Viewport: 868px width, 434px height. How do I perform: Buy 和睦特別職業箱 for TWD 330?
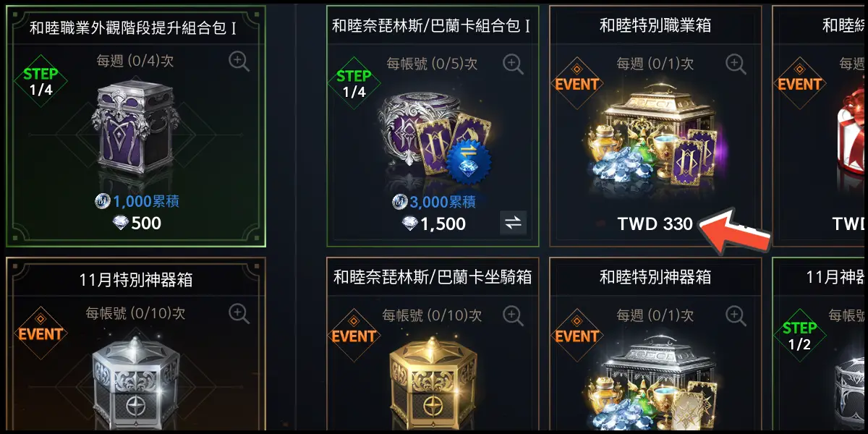click(x=655, y=224)
